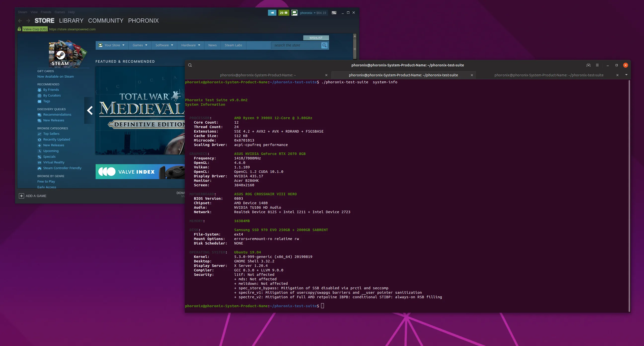Switch to the first terminal tab
The height and width of the screenshot is (346, 644).
point(258,75)
